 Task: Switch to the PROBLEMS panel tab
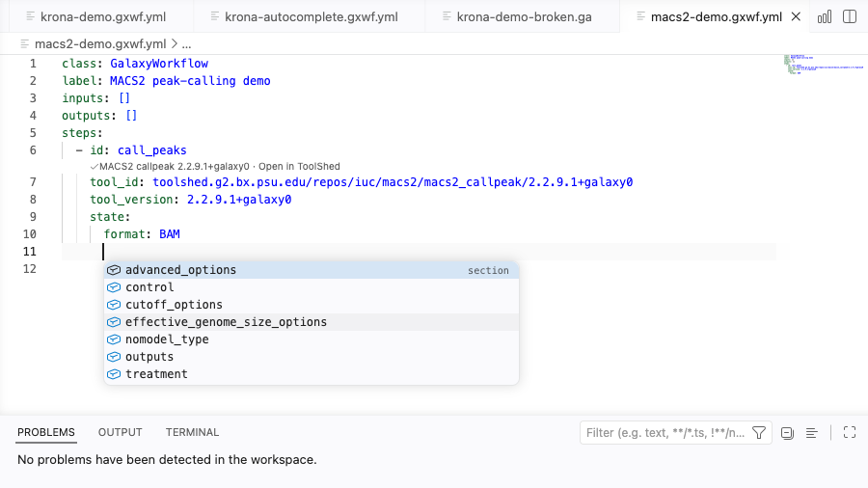tap(46, 432)
